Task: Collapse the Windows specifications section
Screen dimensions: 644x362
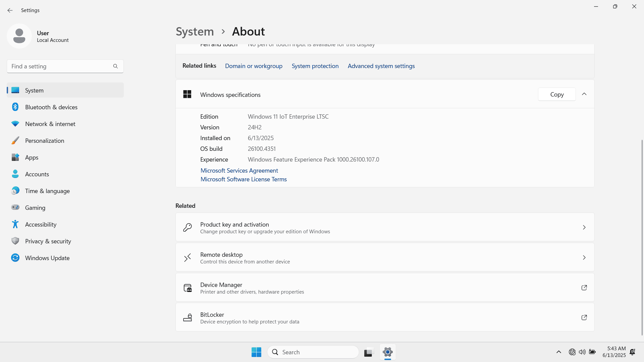Action: pos(584,94)
